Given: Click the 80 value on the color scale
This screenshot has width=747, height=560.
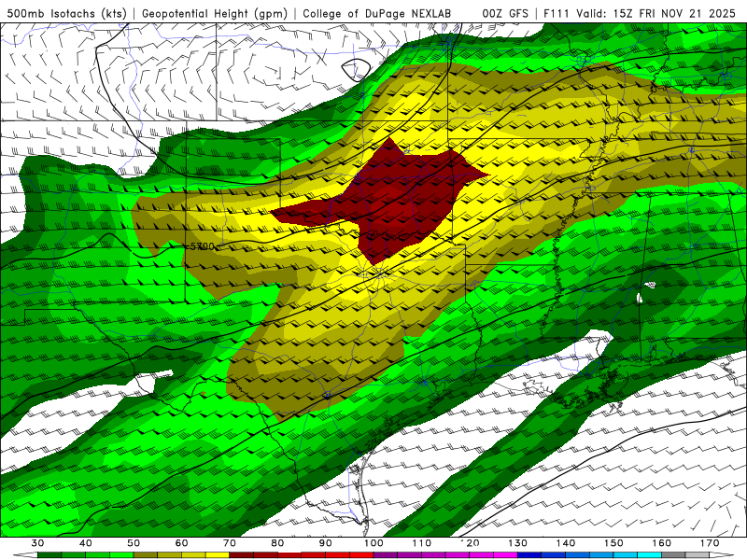Looking at the screenshot, I should click(x=277, y=543).
